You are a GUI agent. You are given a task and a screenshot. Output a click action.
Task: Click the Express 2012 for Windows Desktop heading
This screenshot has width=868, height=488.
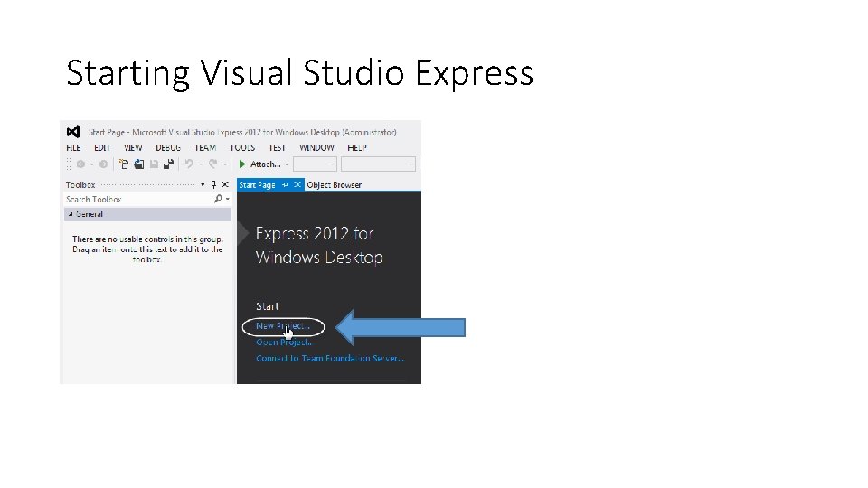pos(319,245)
